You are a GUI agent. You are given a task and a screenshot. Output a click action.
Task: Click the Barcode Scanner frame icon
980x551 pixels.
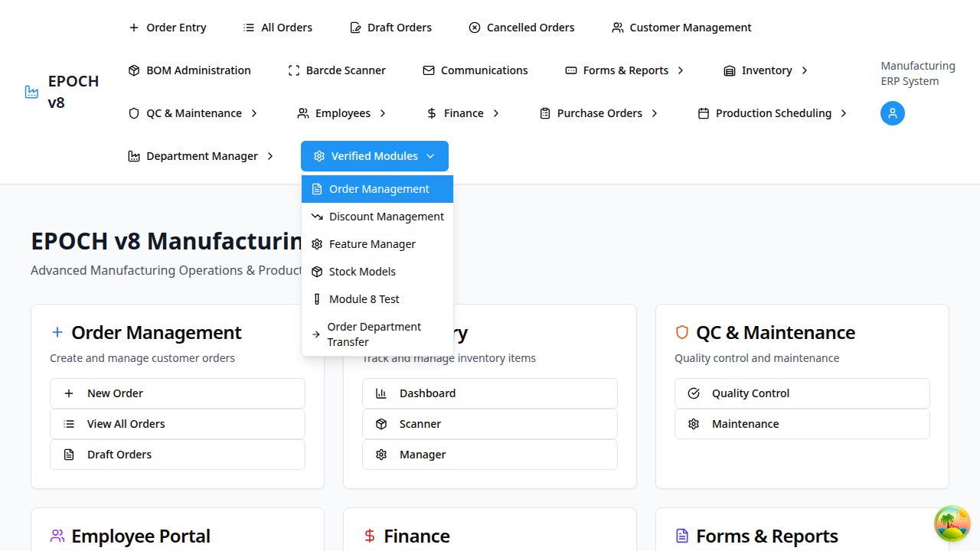point(294,70)
